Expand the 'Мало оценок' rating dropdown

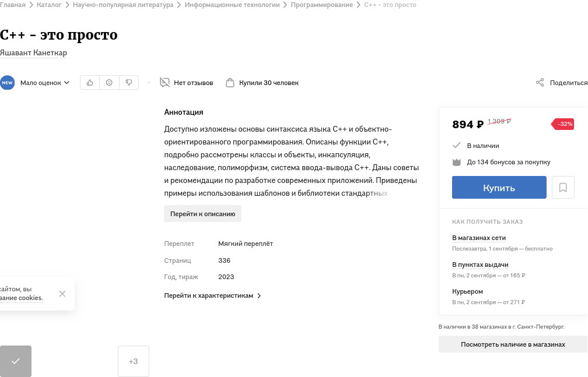click(x=45, y=83)
